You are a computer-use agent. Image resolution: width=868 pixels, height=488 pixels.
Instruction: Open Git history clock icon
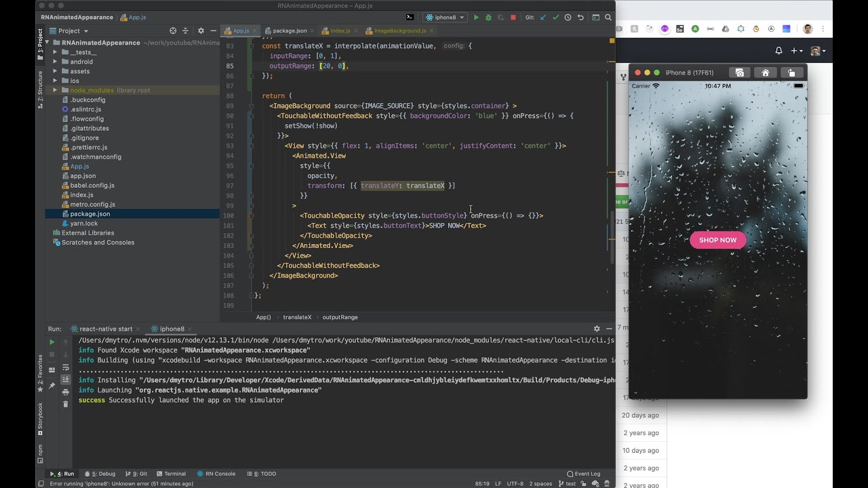click(568, 18)
